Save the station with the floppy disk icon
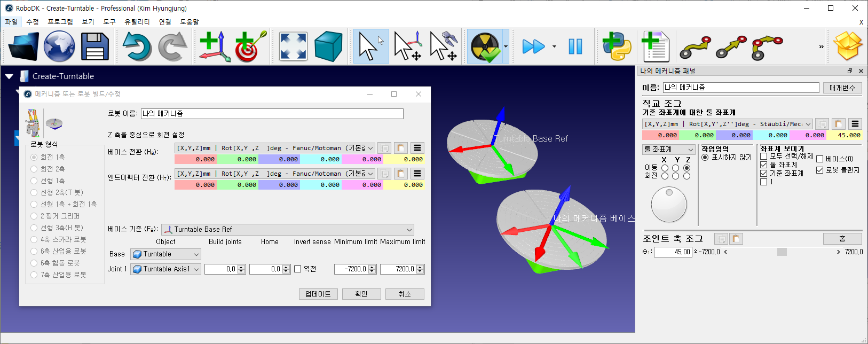The image size is (868, 344). pyautogui.click(x=94, y=46)
